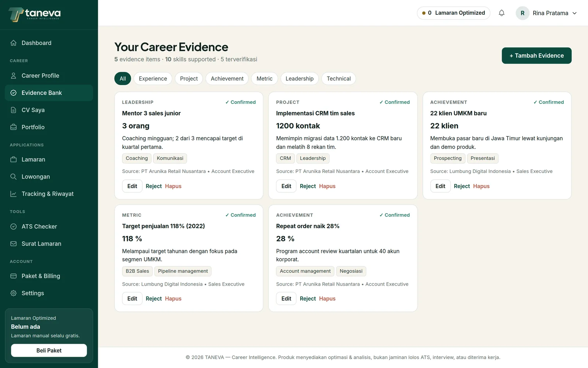The width and height of the screenshot is (588, 368).
Task: Show only Metric evidence
Action: (x=265, y=79)
